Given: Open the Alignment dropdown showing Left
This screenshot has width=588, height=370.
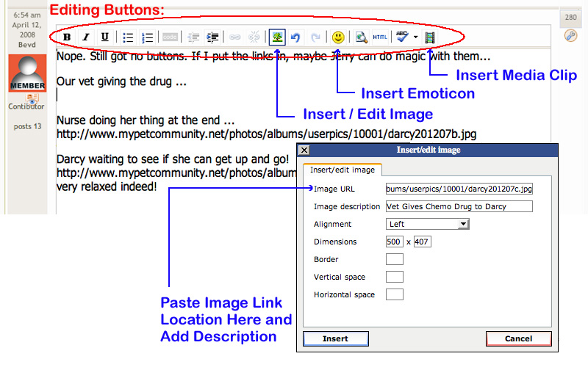Looking at the screenshot, I should (x=428, y=224).
